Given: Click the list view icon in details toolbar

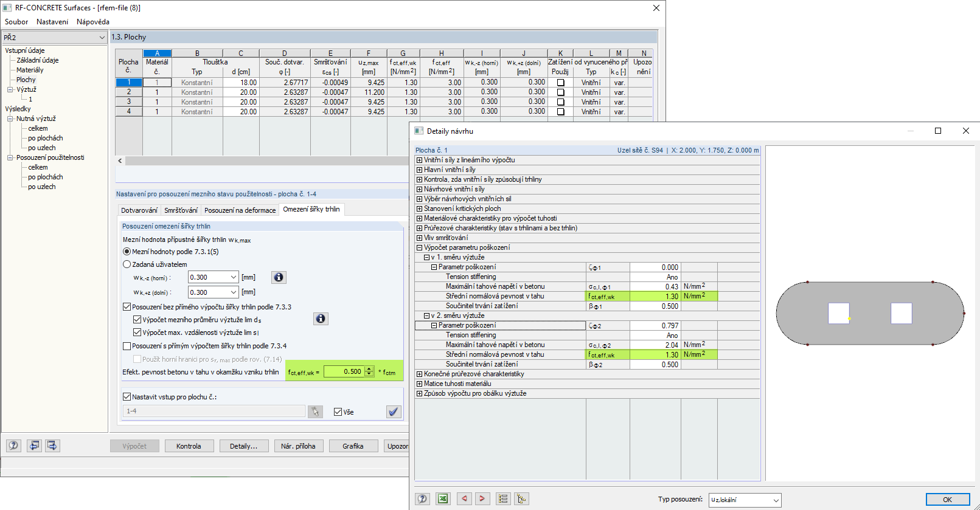Looking at the screenshot, I should coord(503,498).
